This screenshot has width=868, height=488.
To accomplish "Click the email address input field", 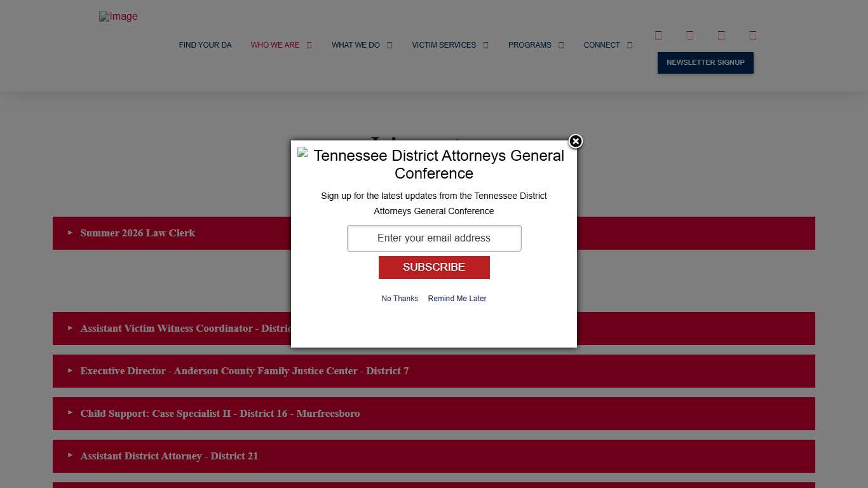I will pyautogui.click(x=434, y=238).
